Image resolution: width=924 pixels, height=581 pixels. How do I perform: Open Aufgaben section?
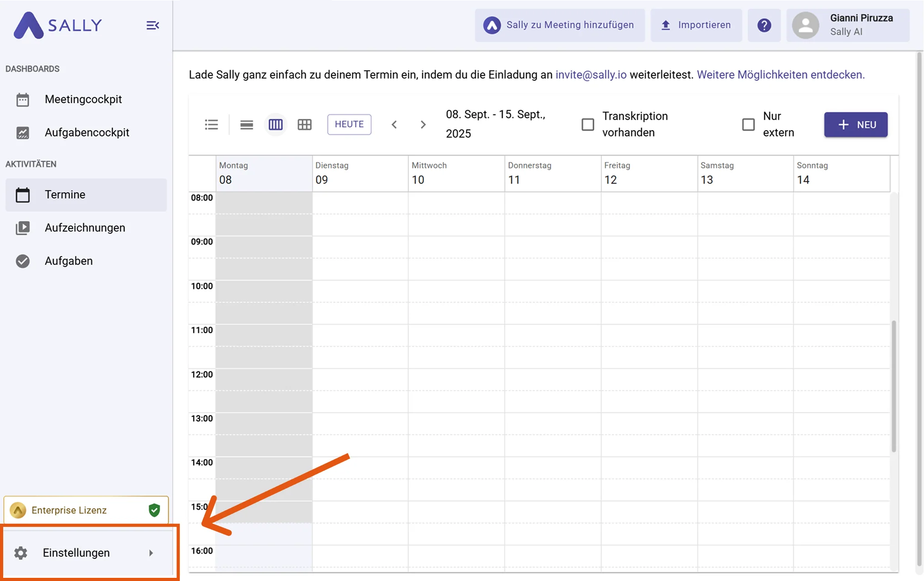(x=86, y=261)
